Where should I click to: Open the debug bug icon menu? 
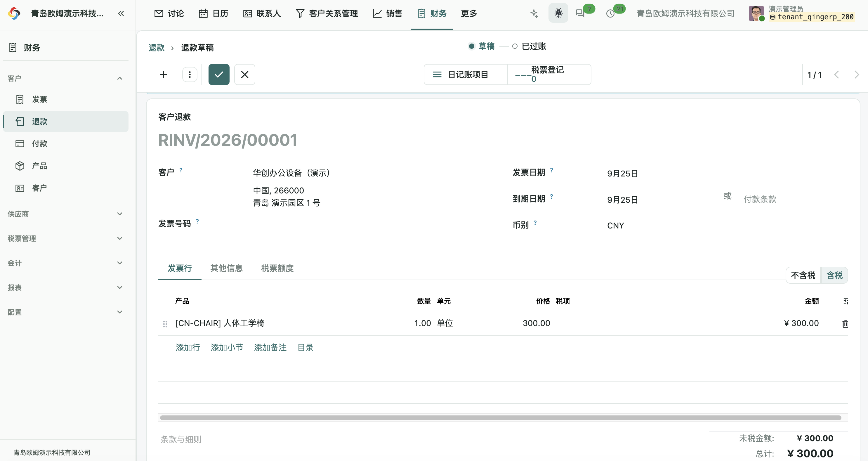(558, 13)
